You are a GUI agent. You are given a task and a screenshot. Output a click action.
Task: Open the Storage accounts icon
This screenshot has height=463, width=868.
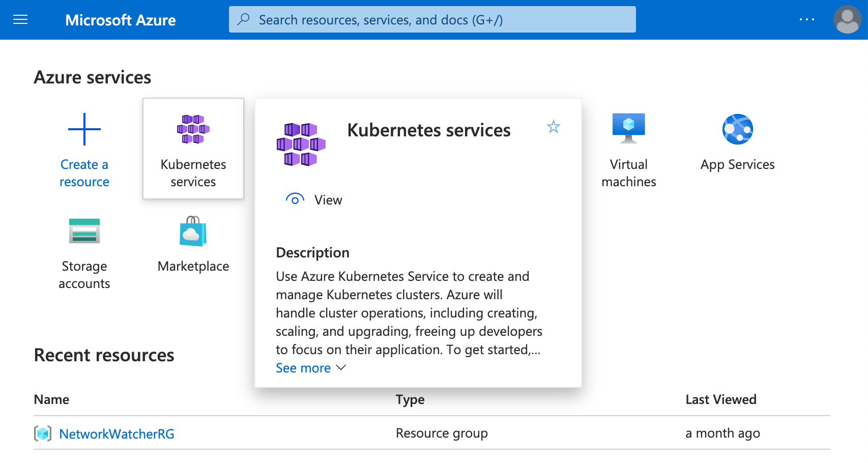click(x=84, y=231)
